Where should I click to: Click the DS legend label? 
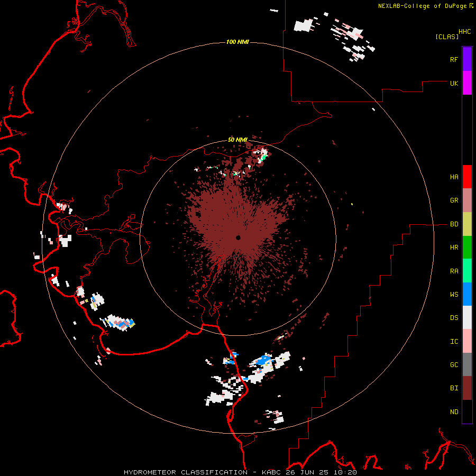454,318
